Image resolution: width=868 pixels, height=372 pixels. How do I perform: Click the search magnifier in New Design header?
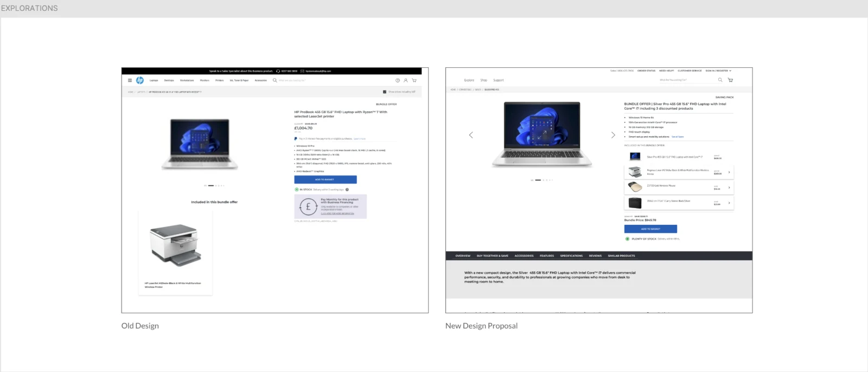[x=720, y=80]
